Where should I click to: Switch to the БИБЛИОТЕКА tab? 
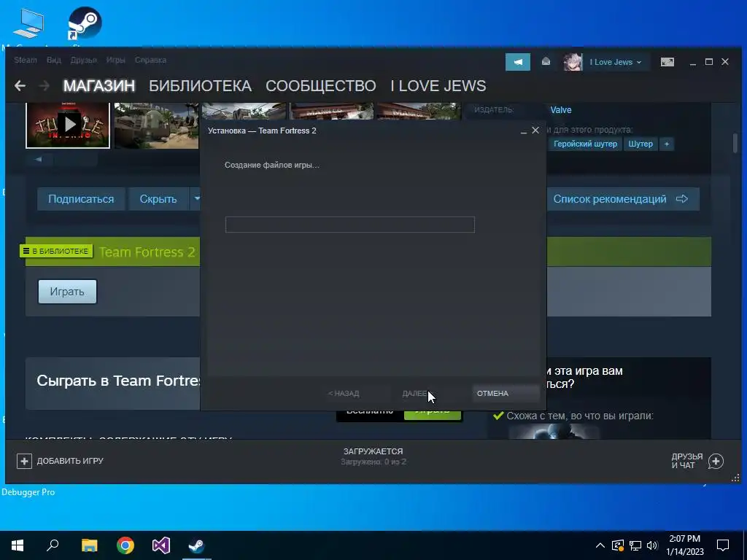(200, 86)
